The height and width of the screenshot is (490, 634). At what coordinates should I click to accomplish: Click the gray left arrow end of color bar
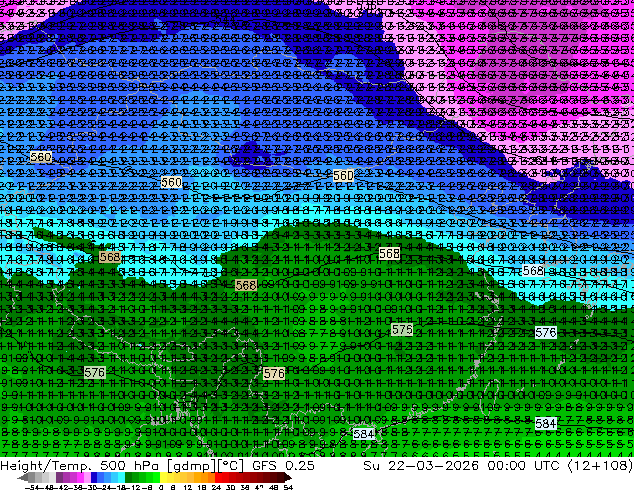pos(23,477)
